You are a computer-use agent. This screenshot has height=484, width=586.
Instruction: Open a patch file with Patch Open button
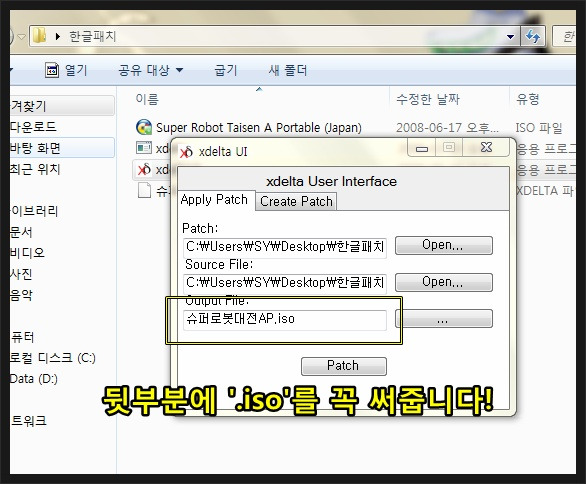[x=444, y=245]
